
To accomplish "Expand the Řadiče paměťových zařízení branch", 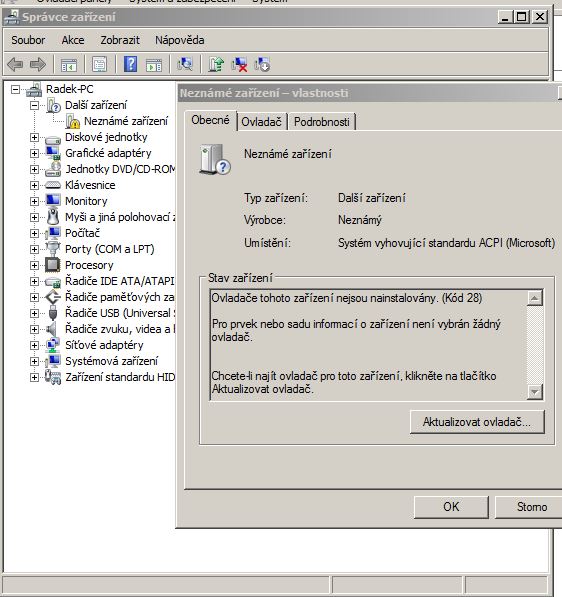I will (x=34, y=297).
